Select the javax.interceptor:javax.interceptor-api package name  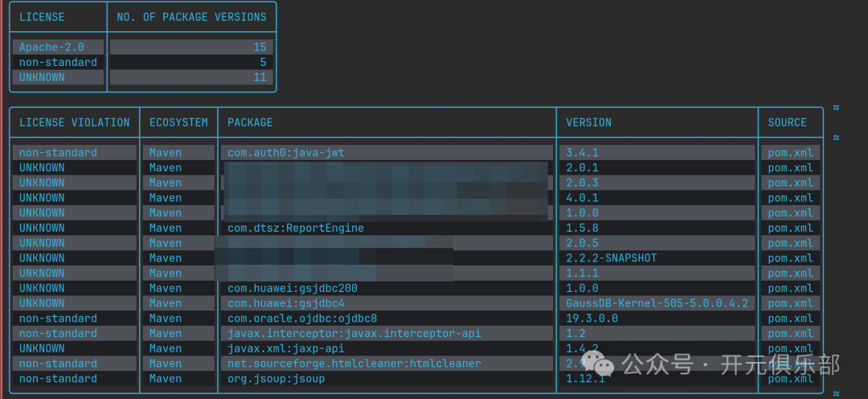(x=354, y=333)
